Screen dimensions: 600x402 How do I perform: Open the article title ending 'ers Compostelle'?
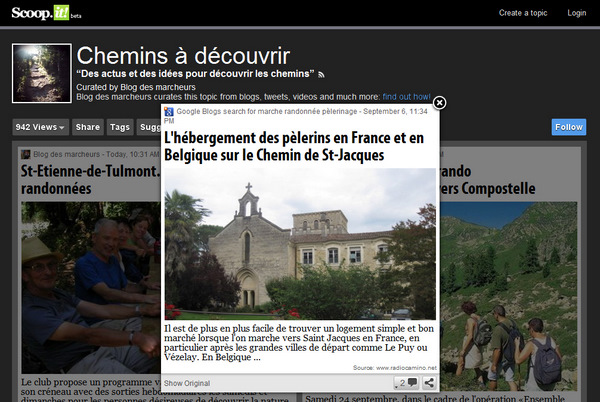[488, 180]
